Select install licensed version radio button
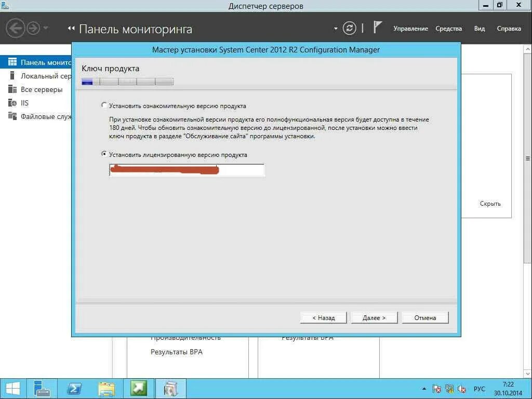Viewport: 532px width, 399px height. [104, 154]
